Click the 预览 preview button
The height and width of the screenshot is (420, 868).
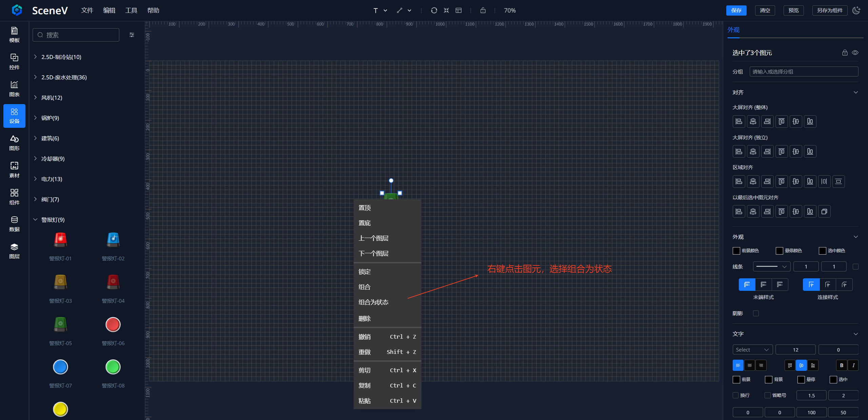tap(793, 10)
